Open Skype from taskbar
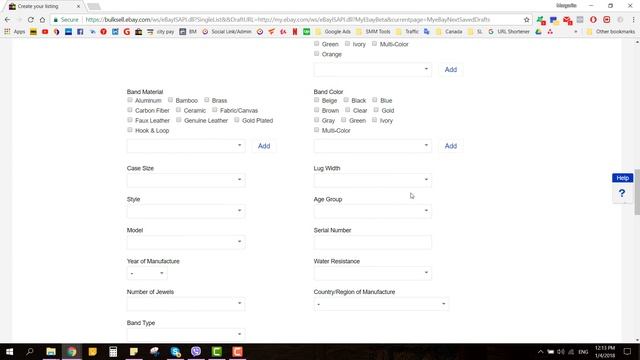The height and width of the screenshot is (360, 640). [176, 351]
